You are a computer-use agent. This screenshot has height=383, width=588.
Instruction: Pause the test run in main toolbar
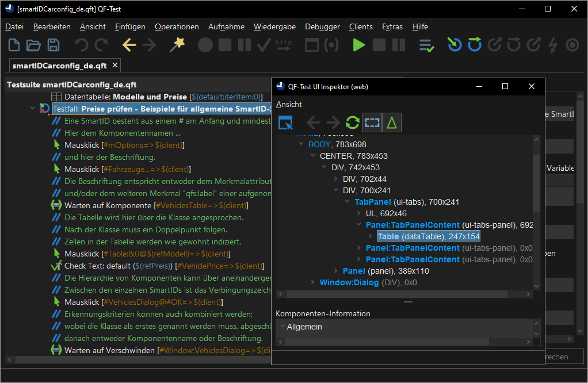399,45
